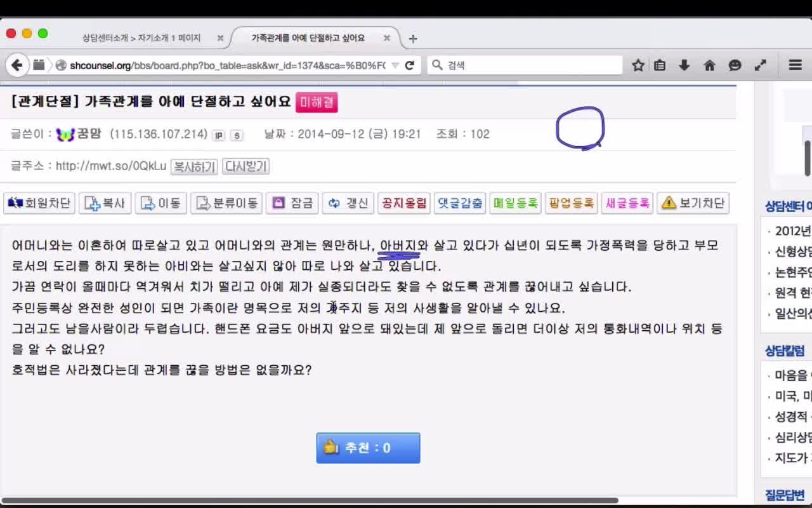
Task: Click the 보기차단 warning button
Action: [693, 203]
